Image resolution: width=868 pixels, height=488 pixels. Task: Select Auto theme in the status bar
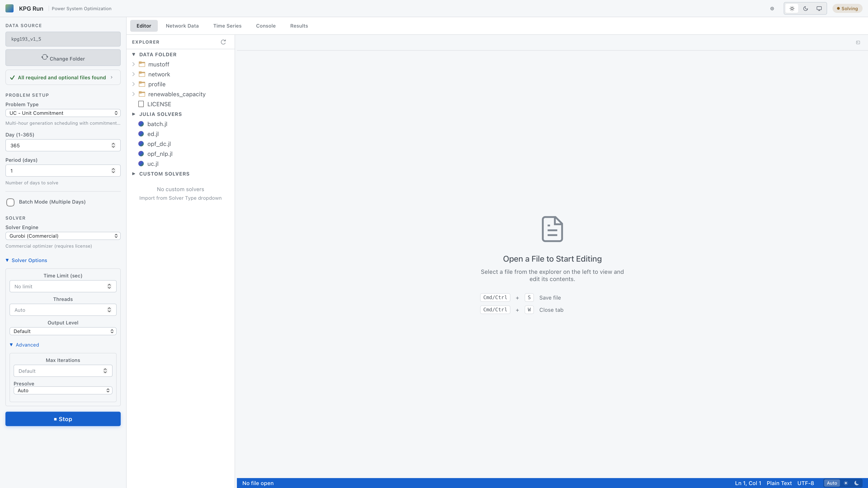(832, 483)
